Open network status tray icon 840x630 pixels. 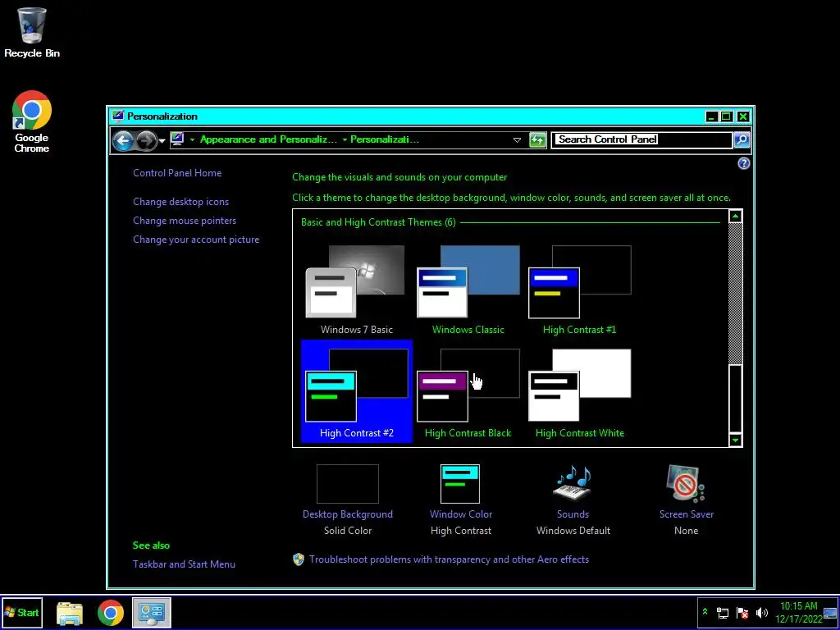(722, 613)
